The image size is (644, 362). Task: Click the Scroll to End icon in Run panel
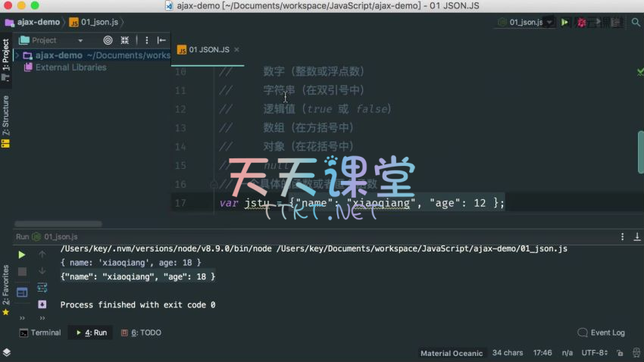point(42,304)
